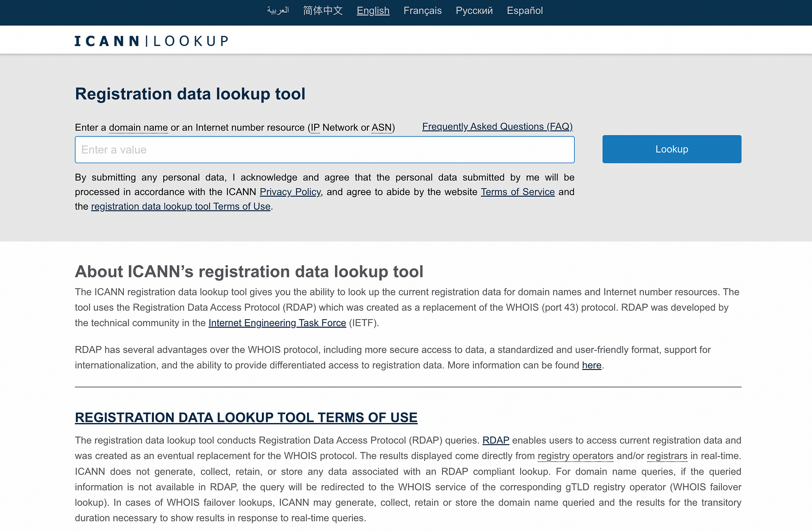Select the Arabic language option
Screen dimensions: 812x531
pos(278,11)
